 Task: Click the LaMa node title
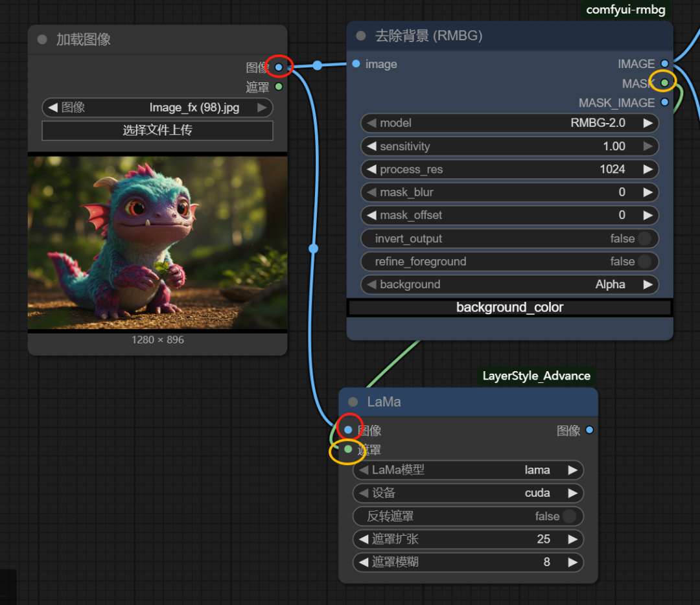pyautogui.click(x=384, y=402)
